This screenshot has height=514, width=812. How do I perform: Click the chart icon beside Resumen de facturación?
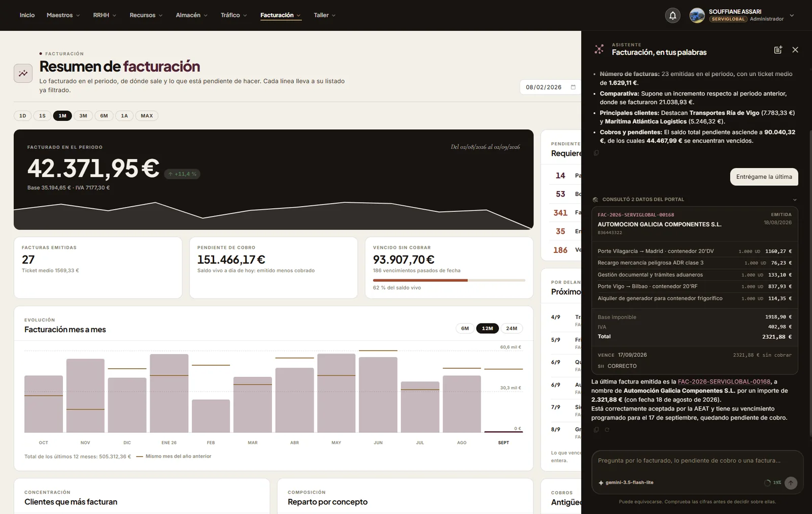[x=23, y=73]
